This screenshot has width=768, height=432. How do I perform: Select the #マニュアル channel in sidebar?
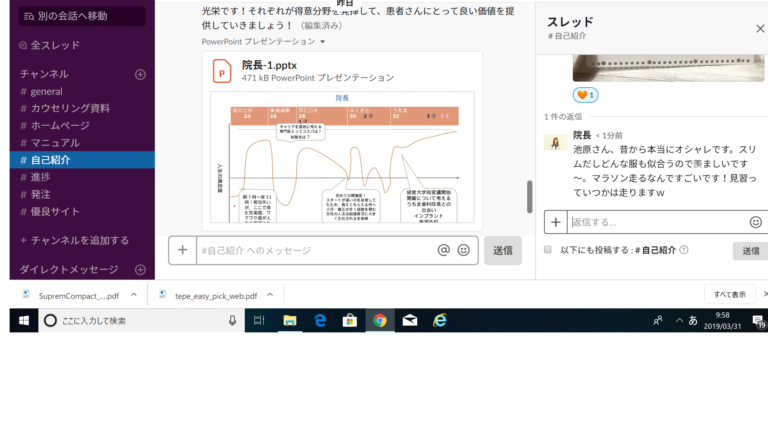[x=48, y=142]
